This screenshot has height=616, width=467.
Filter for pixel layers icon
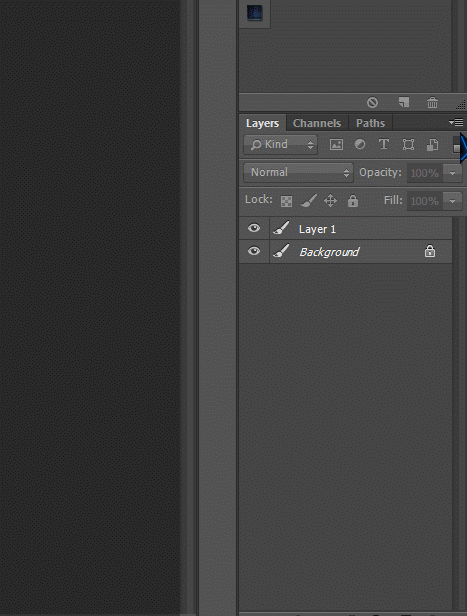[336, 145]
